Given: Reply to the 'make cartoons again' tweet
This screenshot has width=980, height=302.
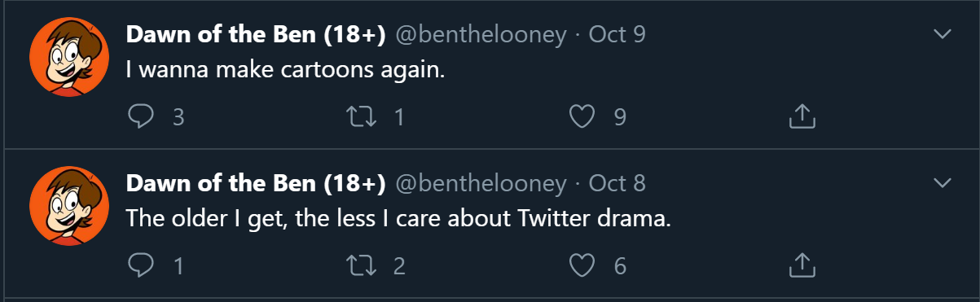Looking at the screenshot, I should tap(142, 116).
